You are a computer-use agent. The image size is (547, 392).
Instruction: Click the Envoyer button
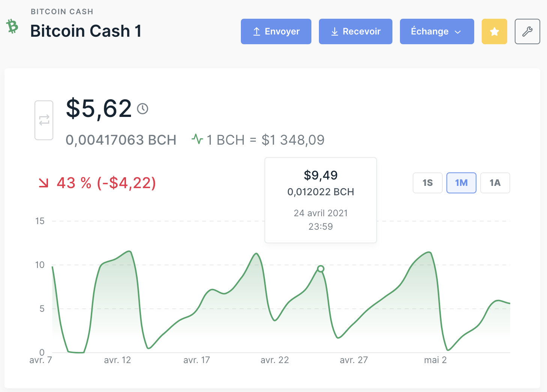(x=276, y=31)
